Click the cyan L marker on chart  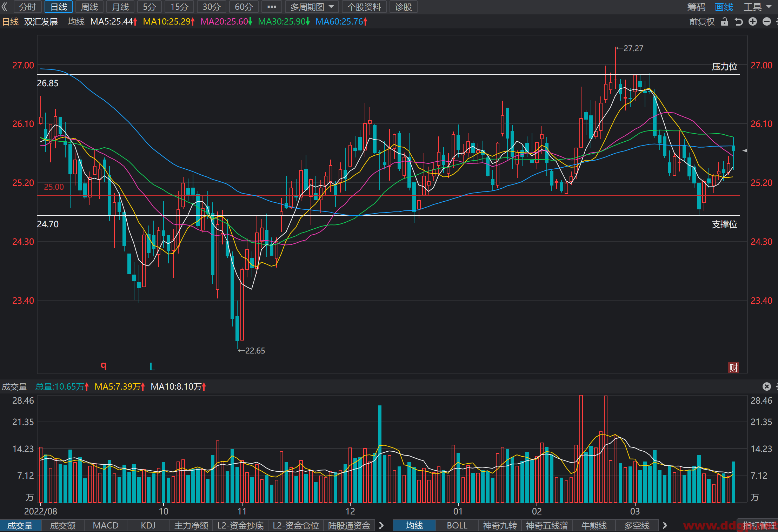click(152, 367)
